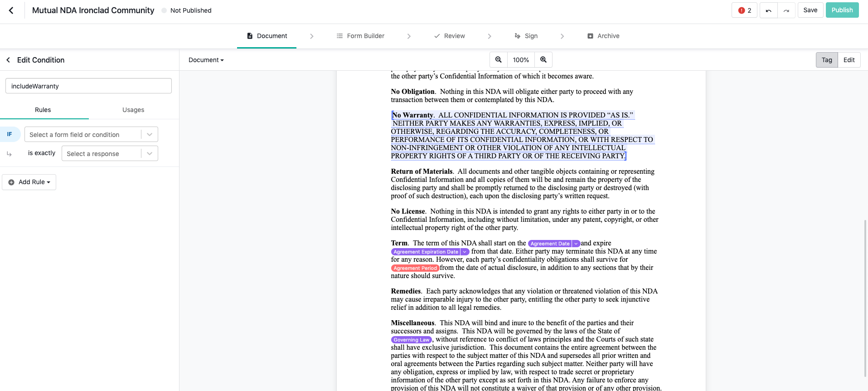
Task: Redo the last change
Action: [x=786, y=10]
